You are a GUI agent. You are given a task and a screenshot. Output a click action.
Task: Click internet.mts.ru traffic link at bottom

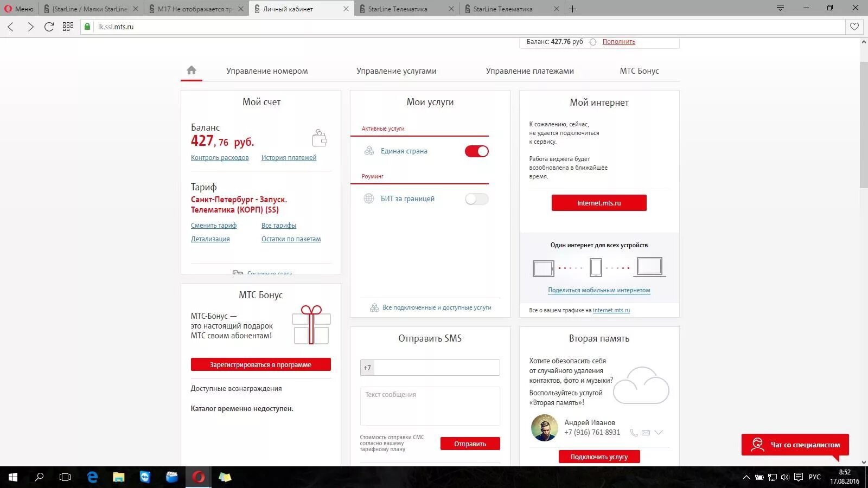611,311
